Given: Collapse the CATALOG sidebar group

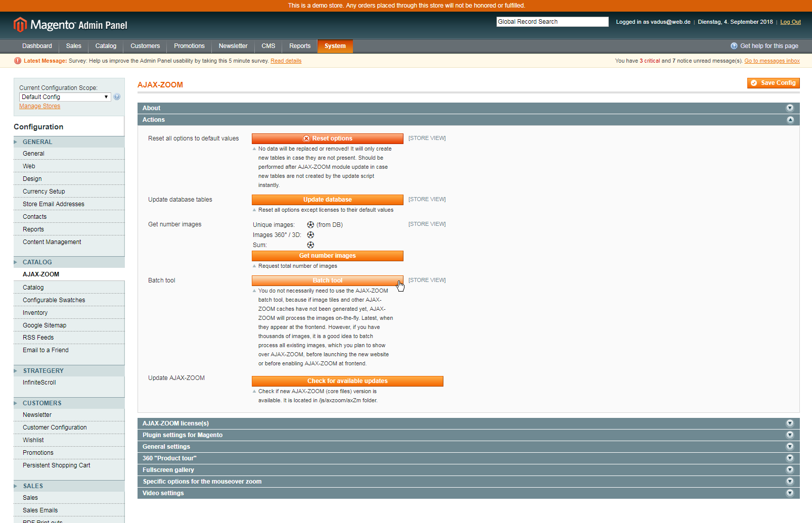Looking at the screenshot, I should 69,262.
